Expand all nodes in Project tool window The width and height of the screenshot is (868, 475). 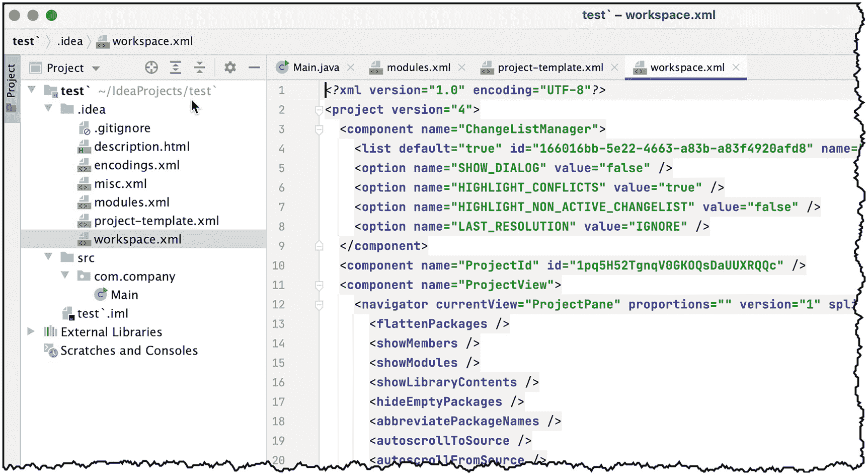click(176, 67)
